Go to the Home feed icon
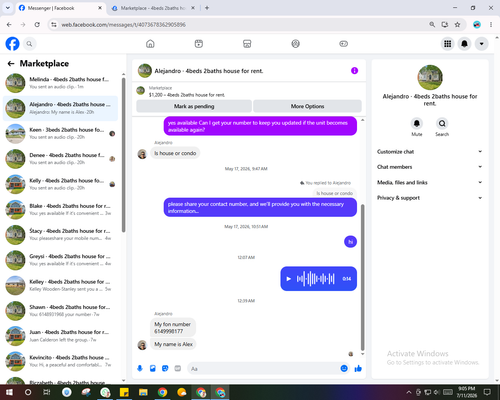The image size is (500, 400). click(x=150, y=44)
